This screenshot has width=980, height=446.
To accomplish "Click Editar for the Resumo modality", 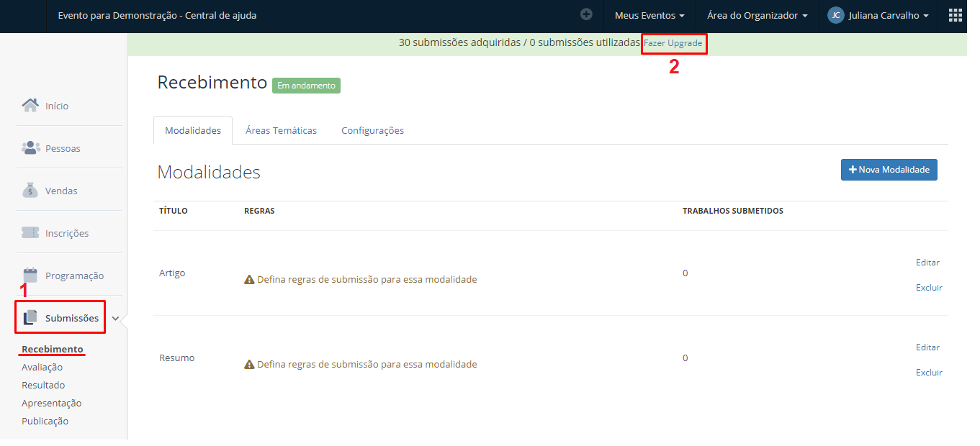I will (x=927, y=347).
